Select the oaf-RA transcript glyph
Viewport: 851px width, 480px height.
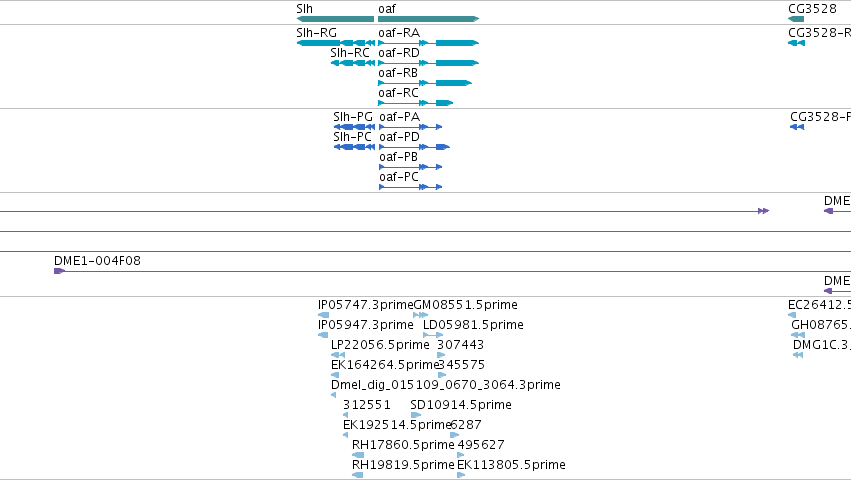[429, 43]
